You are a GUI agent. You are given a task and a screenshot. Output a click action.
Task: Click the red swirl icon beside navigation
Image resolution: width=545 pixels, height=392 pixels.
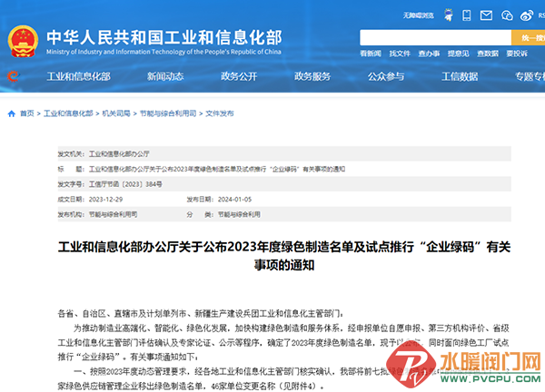[13, 76]
